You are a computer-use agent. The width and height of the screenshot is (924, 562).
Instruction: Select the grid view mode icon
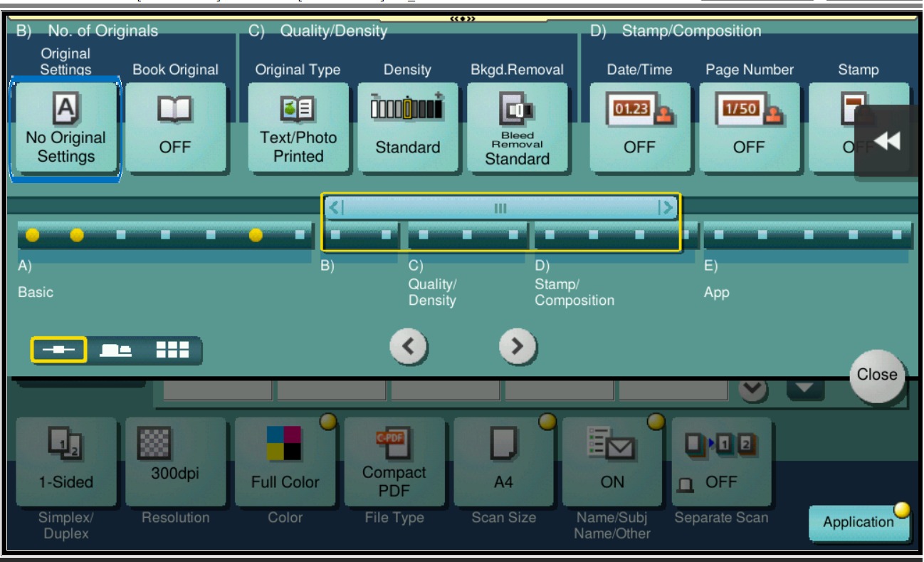(x=172, y=350)
